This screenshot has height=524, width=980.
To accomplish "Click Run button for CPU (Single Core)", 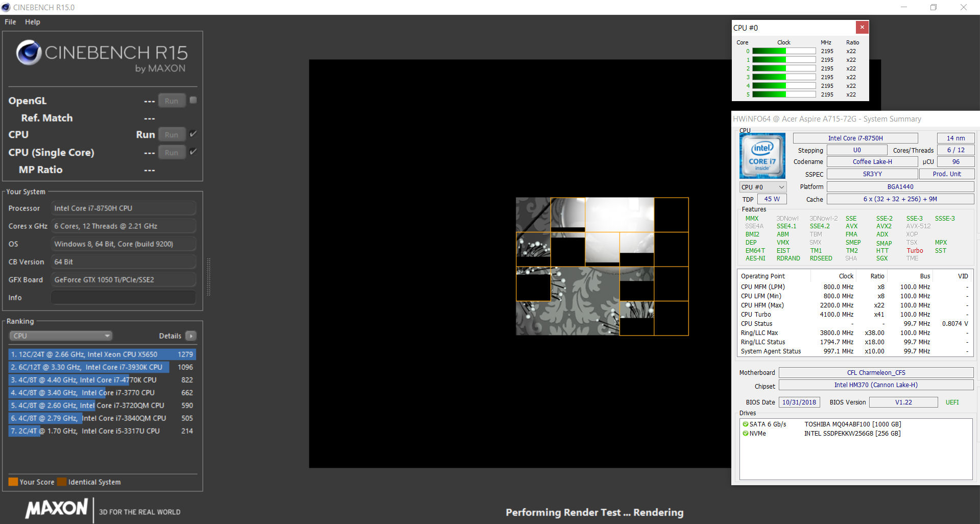I will click(172, 152).
